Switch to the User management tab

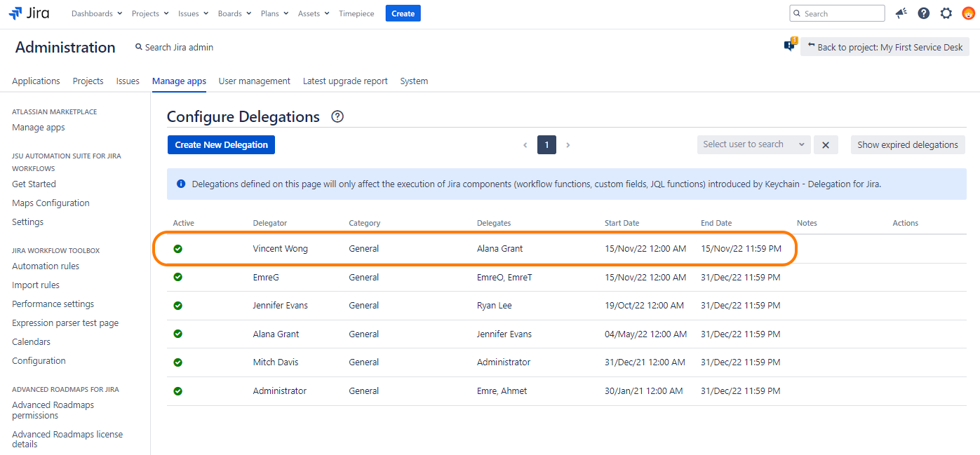pos(254,81)
